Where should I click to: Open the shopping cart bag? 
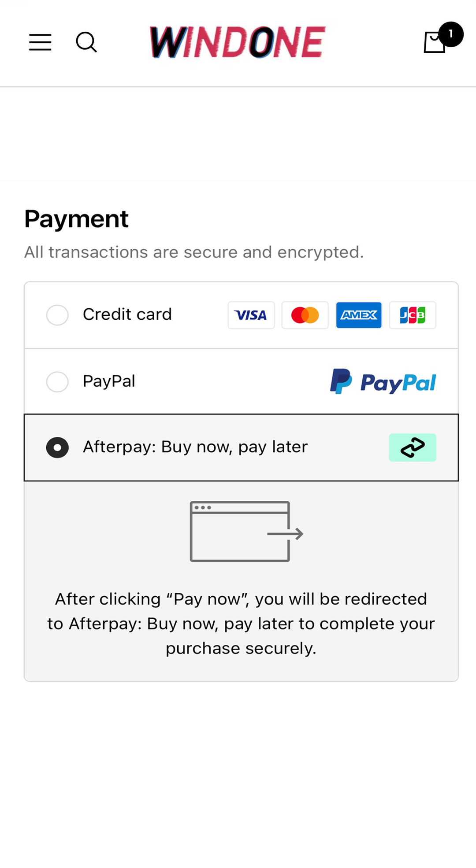(x=434, y=43)
